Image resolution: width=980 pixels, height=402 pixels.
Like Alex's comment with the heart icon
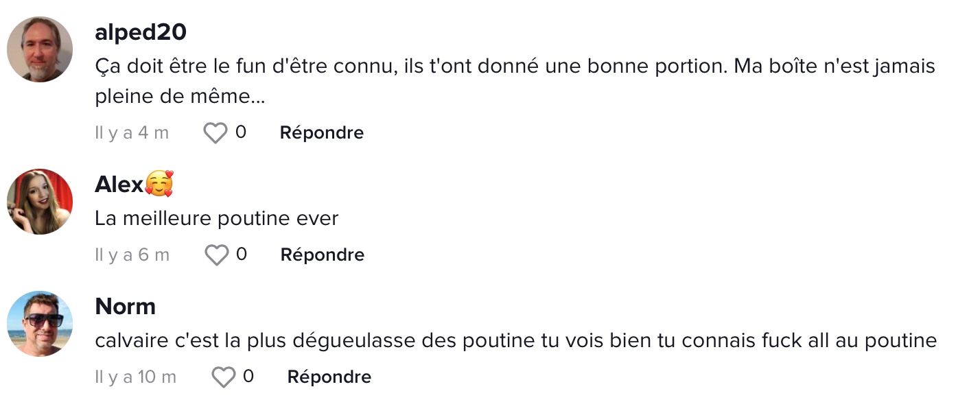point(217,255)
